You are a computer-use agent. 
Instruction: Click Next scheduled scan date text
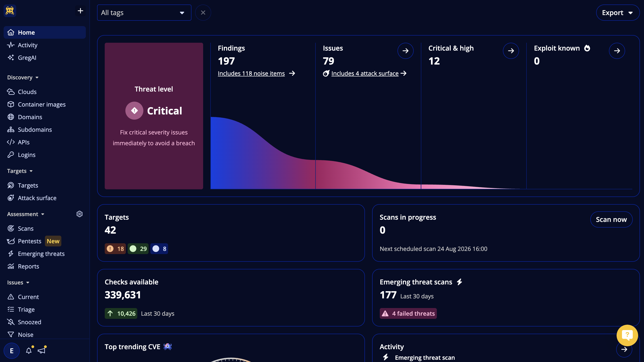tap(433, 249)
